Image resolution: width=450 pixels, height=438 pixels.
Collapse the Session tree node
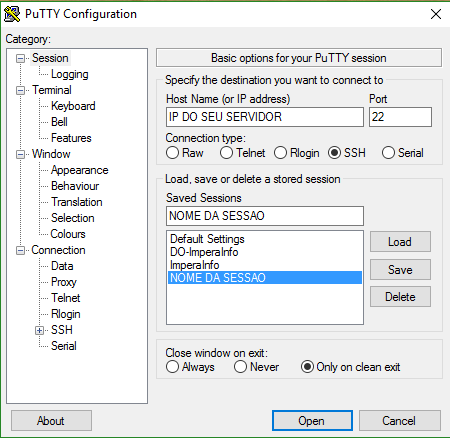tap(21, 59)
